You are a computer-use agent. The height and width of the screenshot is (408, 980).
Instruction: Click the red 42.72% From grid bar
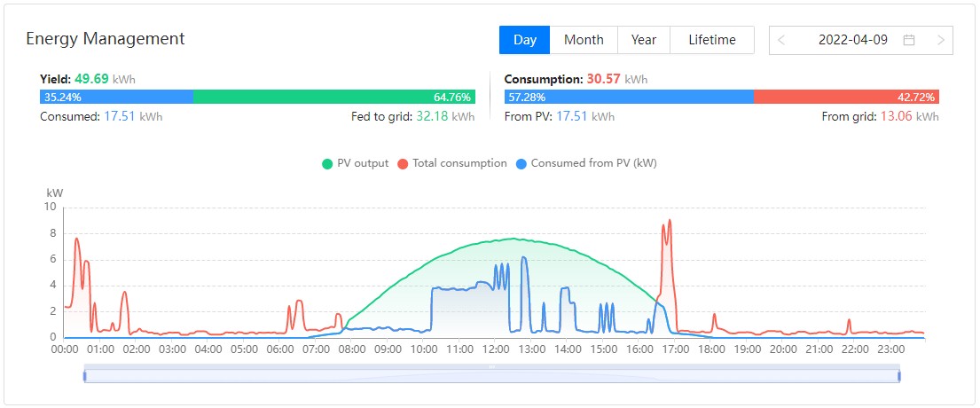(846, 97)
